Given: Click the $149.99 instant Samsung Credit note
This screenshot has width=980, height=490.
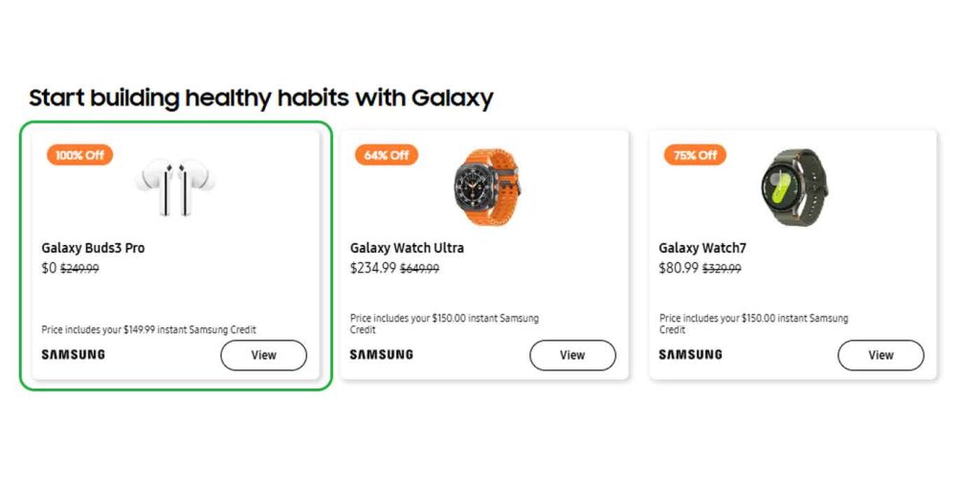Looking at the screenshot, I should [149, 330].
